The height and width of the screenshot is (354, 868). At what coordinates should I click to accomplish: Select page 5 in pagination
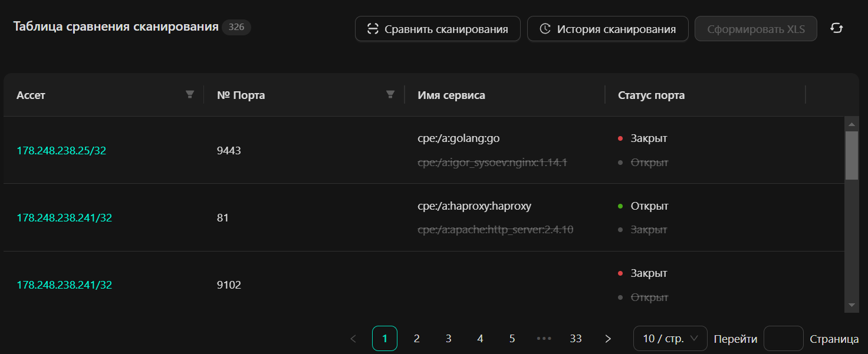point(512,339)
